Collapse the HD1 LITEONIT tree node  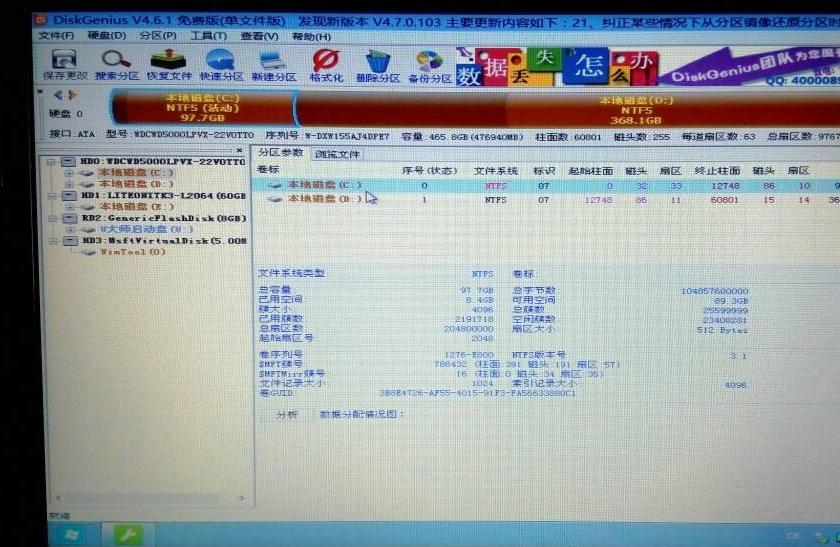tap(52, 196)
